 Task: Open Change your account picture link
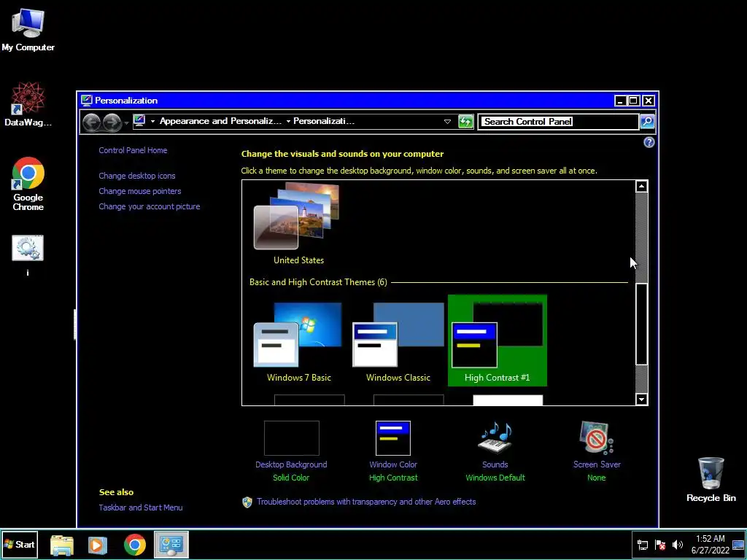(x=150, y=206)
